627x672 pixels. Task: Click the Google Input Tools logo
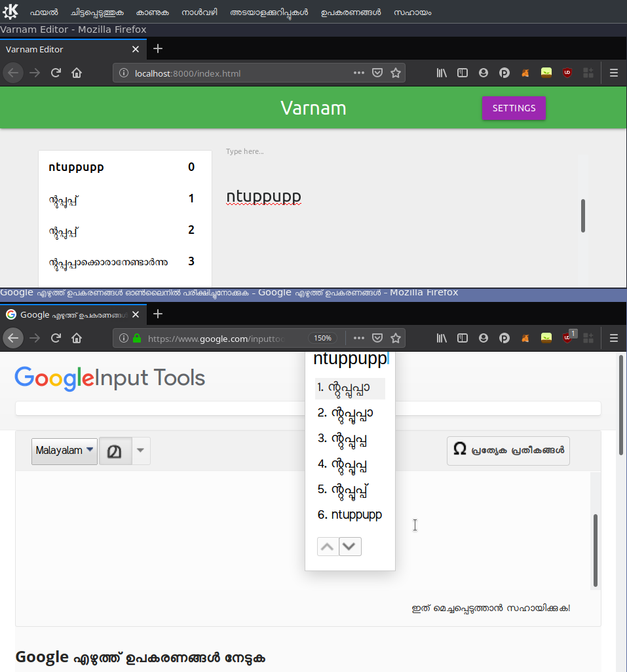(110, 378)
